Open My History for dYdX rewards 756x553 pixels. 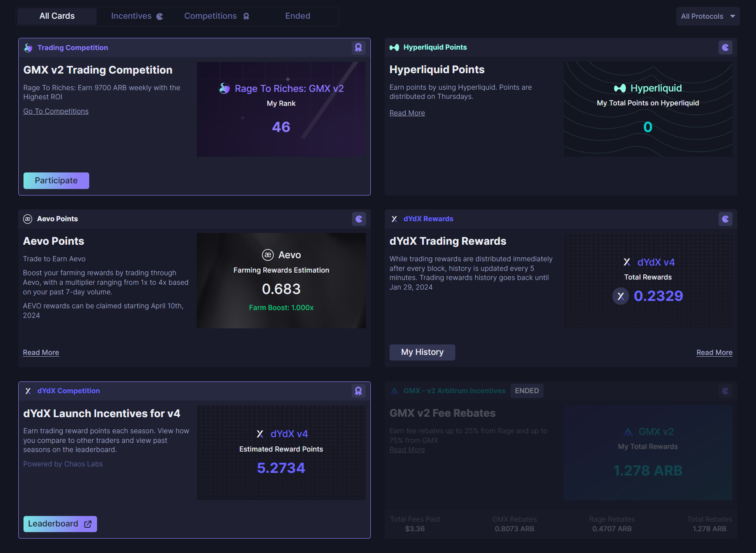[x=422, y=352]
